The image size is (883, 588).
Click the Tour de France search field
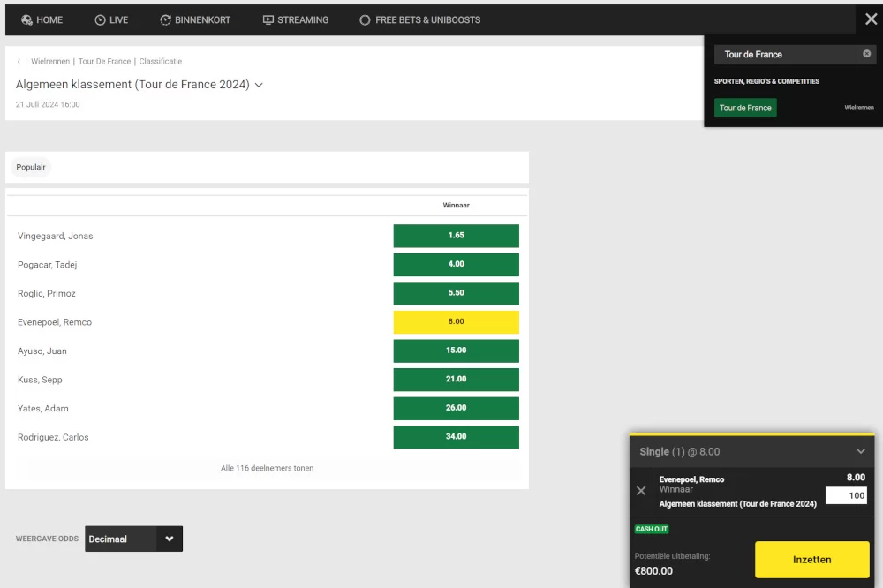point(786,54)
